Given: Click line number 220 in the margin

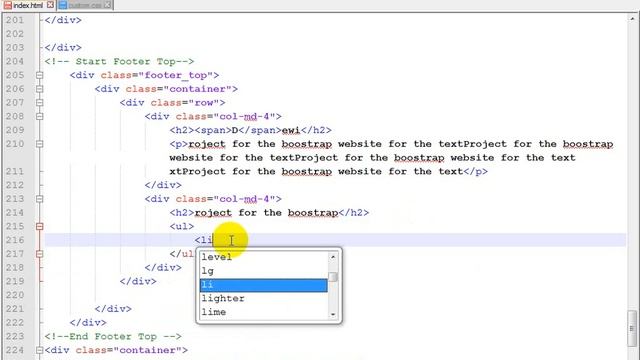Looking at the screenshot, I should (15, 295).
